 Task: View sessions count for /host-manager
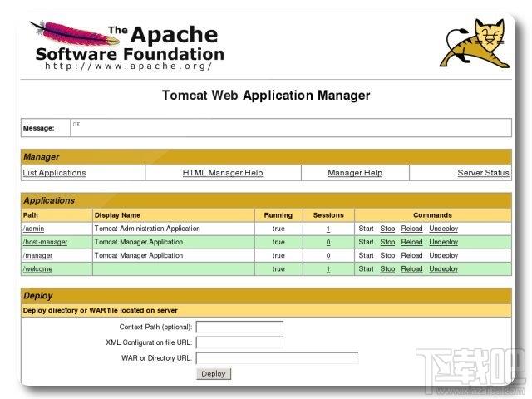click(328, 242)
